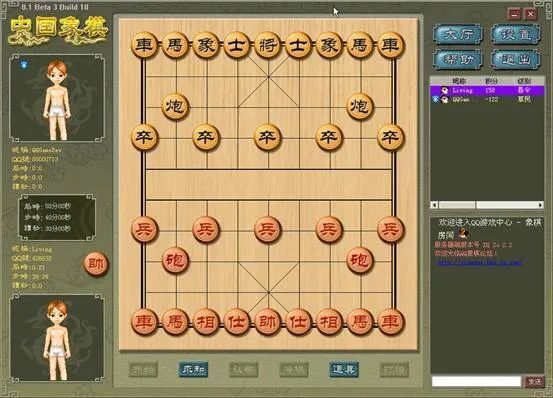Open the 设置 settings button

click(516, 34)
